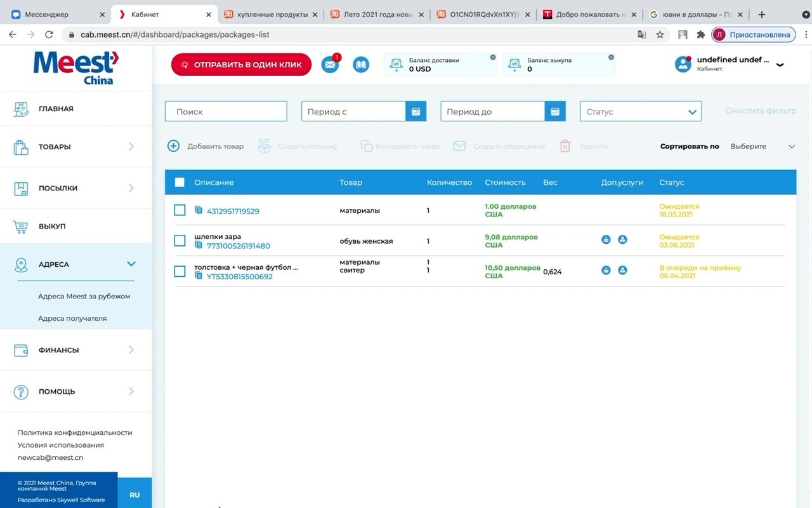Open a new browser tab

pos(762,14)
